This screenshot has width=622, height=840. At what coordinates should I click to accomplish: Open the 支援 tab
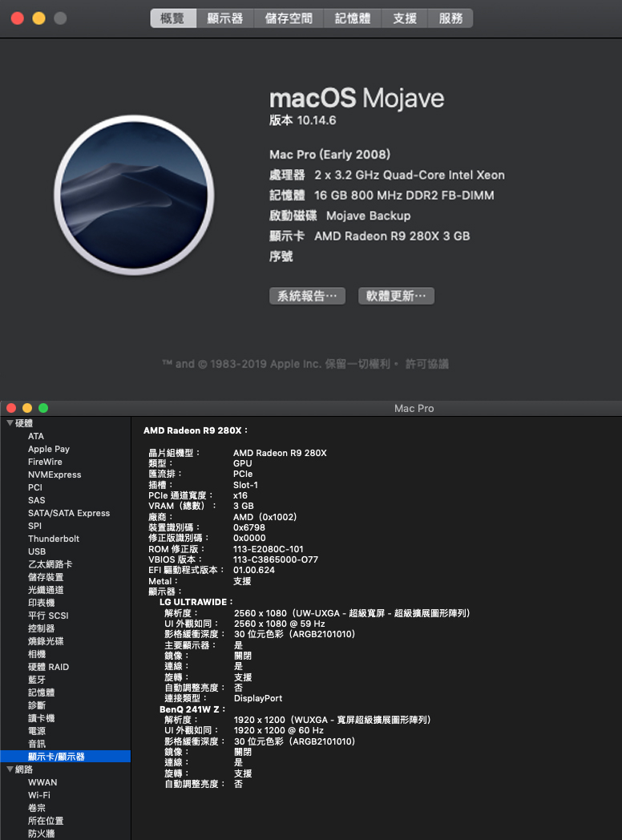(x=405, y=18)
